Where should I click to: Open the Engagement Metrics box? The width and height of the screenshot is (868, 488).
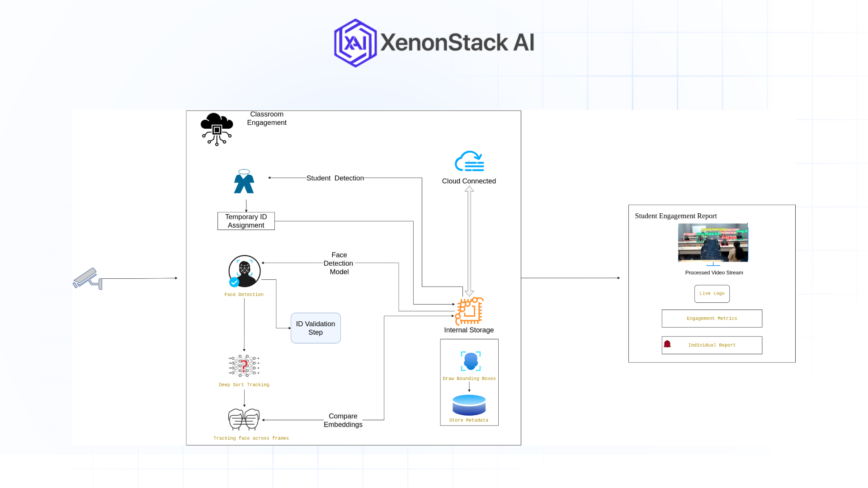(x=712, y=319)
